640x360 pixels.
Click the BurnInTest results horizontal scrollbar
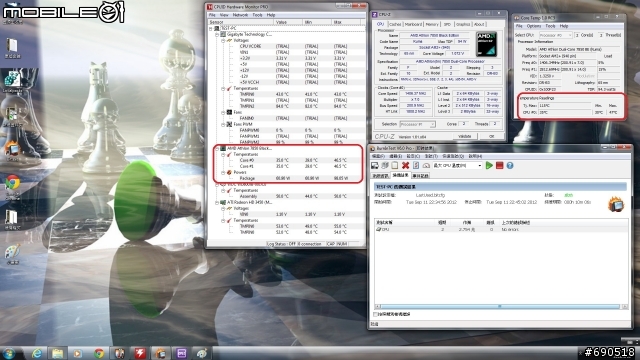tap(501, 306)
